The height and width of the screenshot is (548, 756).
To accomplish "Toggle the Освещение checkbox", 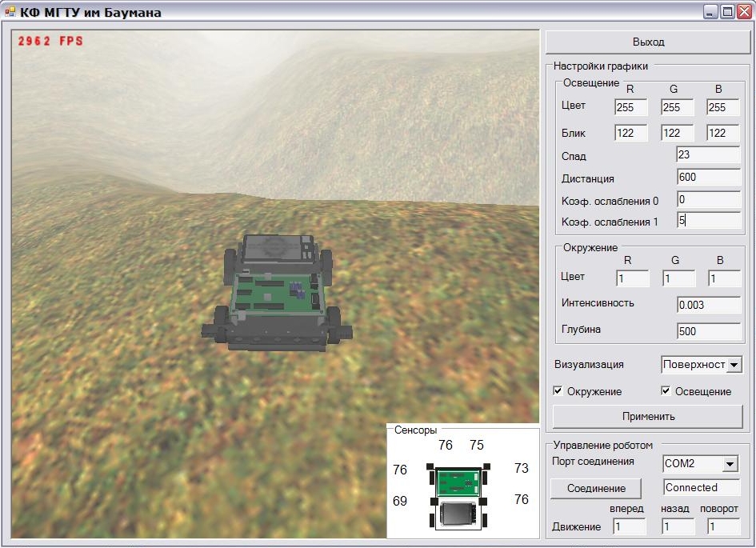I will pos(666,391).
